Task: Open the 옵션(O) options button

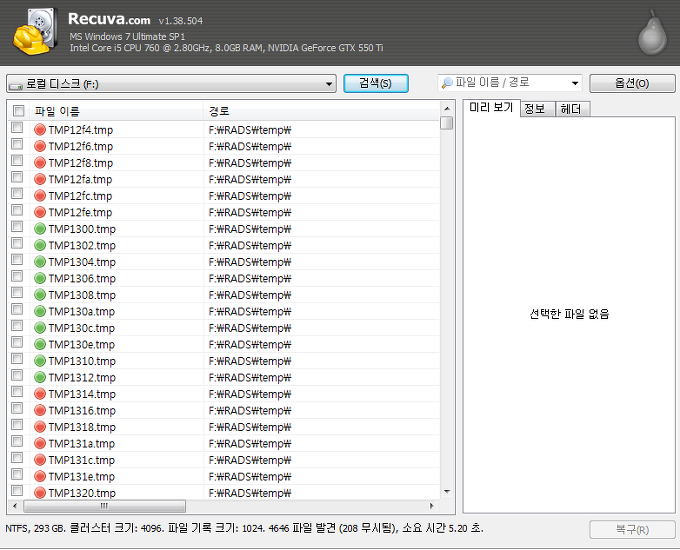Action: [x=632, y=83]
